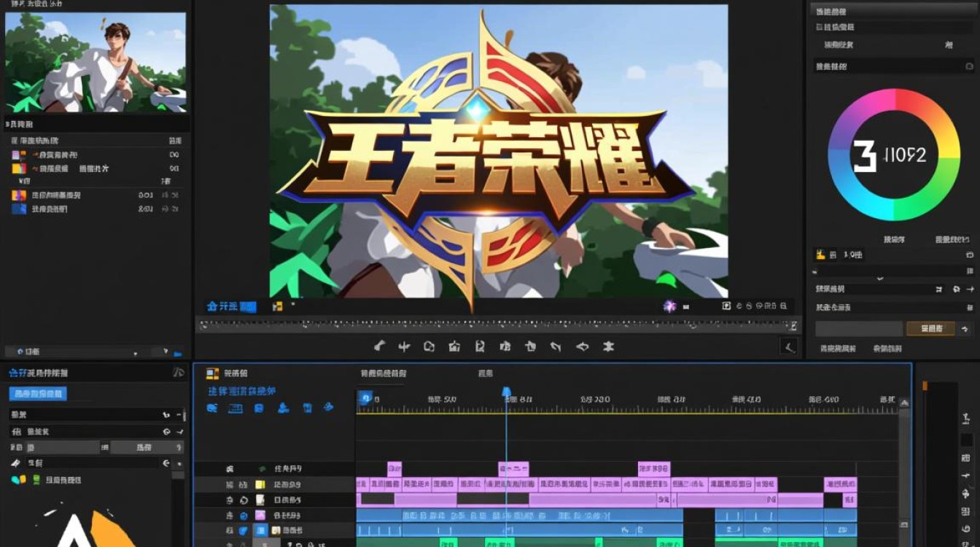Click the orange-and-yellow sequence icon at the timeline panel's top-left

pos(212,373)
